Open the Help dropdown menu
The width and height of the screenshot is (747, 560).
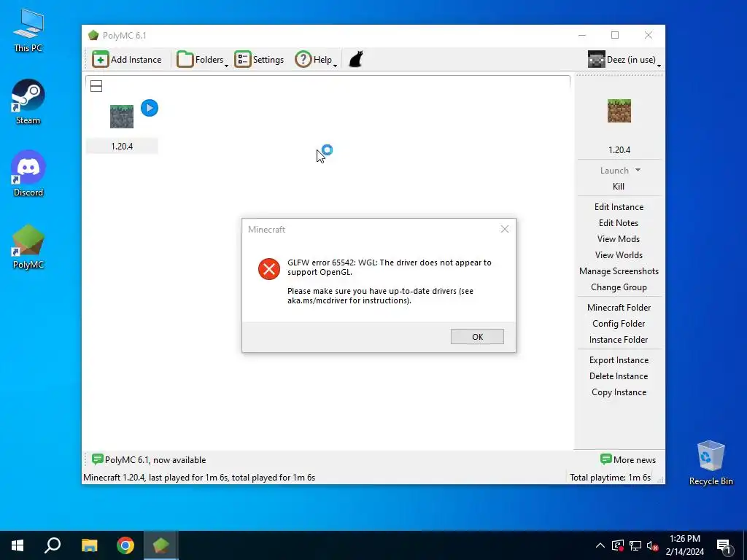click(x=316, y=60)
